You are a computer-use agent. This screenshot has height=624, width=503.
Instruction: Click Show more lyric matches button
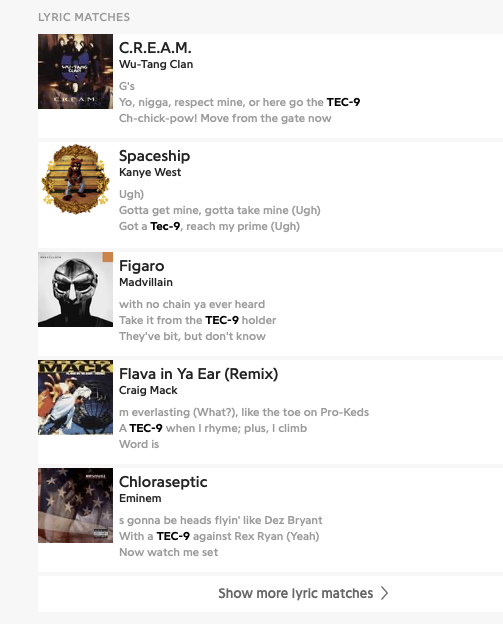pos(271,593)
